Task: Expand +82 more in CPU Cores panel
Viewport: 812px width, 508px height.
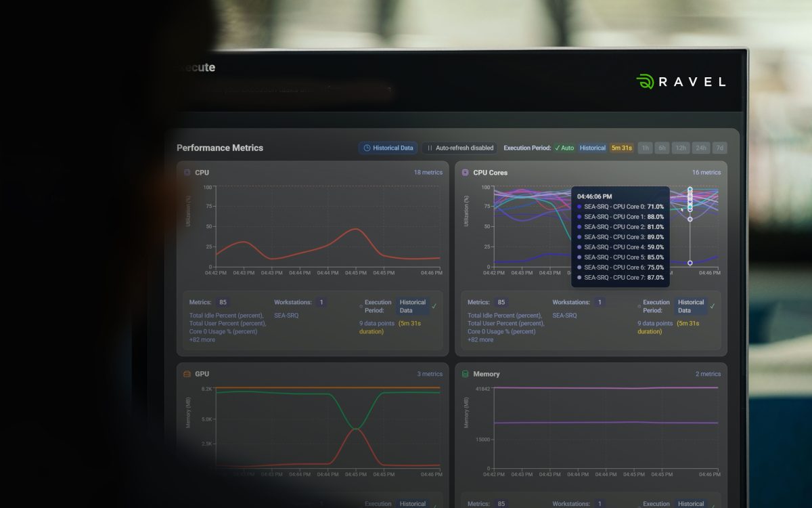Action: tap(480, 340)
